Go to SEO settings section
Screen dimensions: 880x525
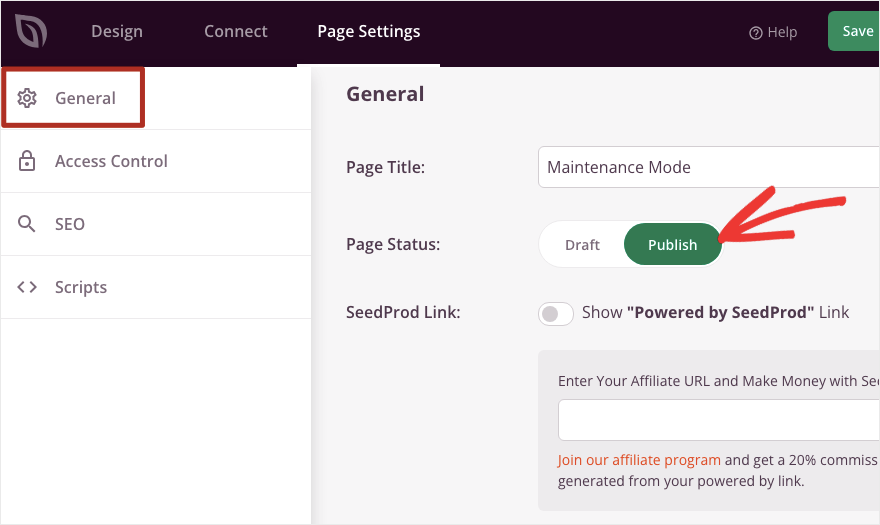(156, 224)
